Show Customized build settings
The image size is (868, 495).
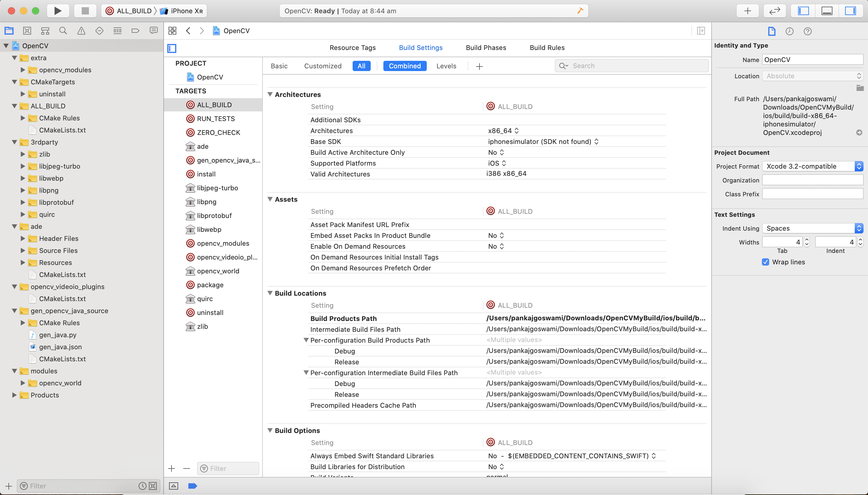[323, 66]
